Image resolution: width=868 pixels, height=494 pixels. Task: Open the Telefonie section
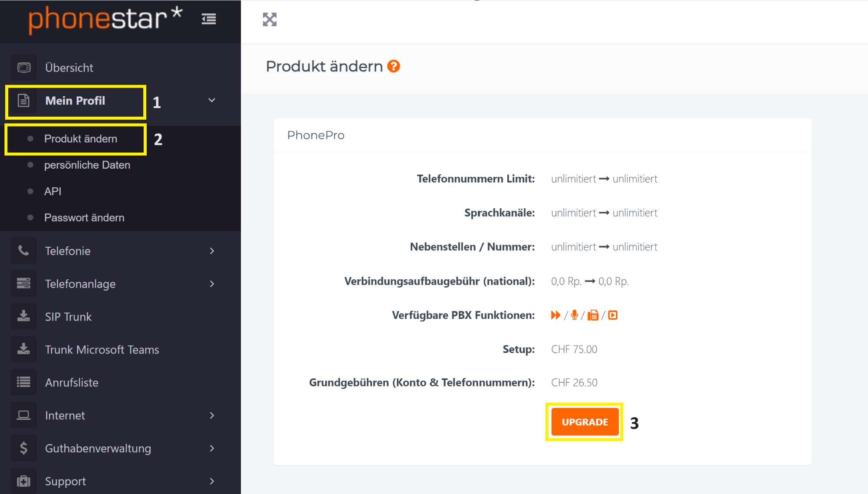pyautogui.click(x=68, y=251)
